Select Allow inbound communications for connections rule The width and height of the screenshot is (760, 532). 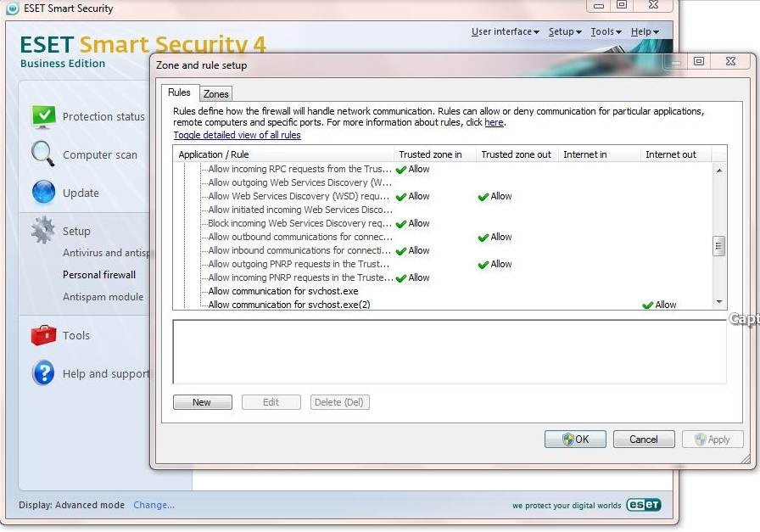299,250
